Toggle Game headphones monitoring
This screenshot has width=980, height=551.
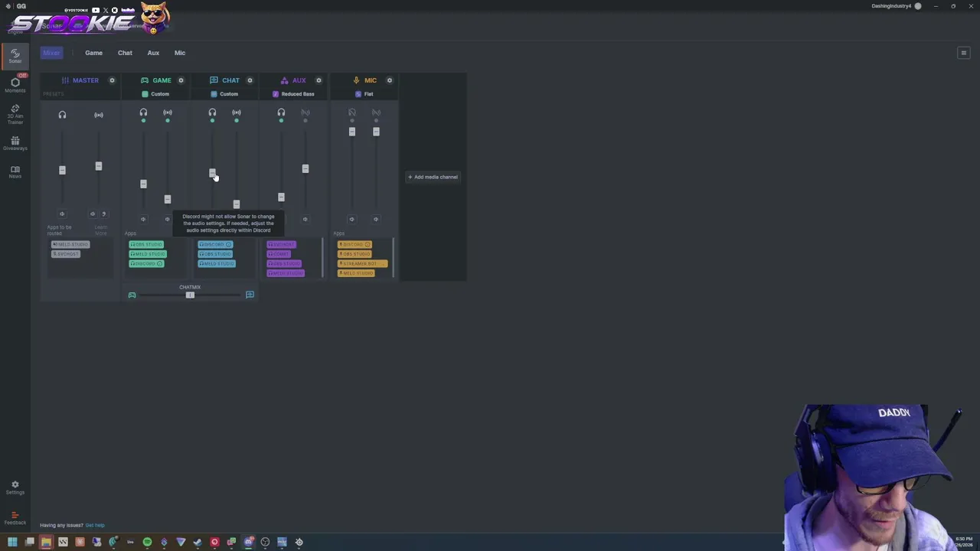(x=143, y=115)
